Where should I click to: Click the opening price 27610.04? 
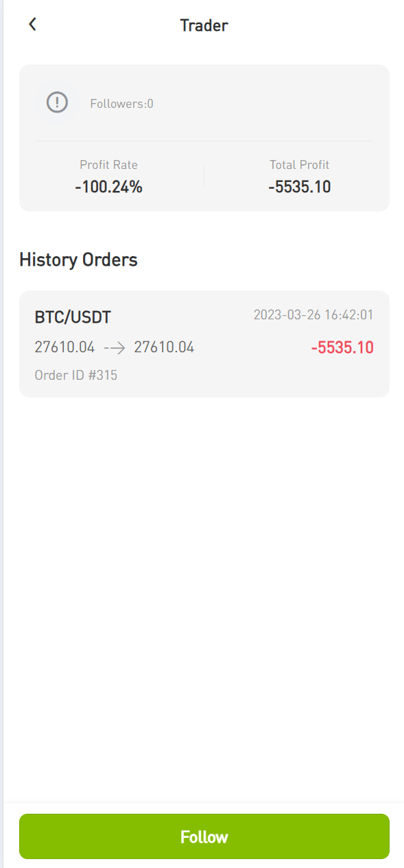pos(64,347)
